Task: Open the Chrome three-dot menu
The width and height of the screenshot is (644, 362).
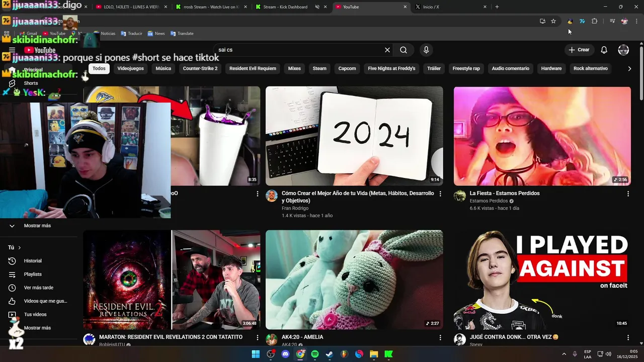Action: pos(637,21)
